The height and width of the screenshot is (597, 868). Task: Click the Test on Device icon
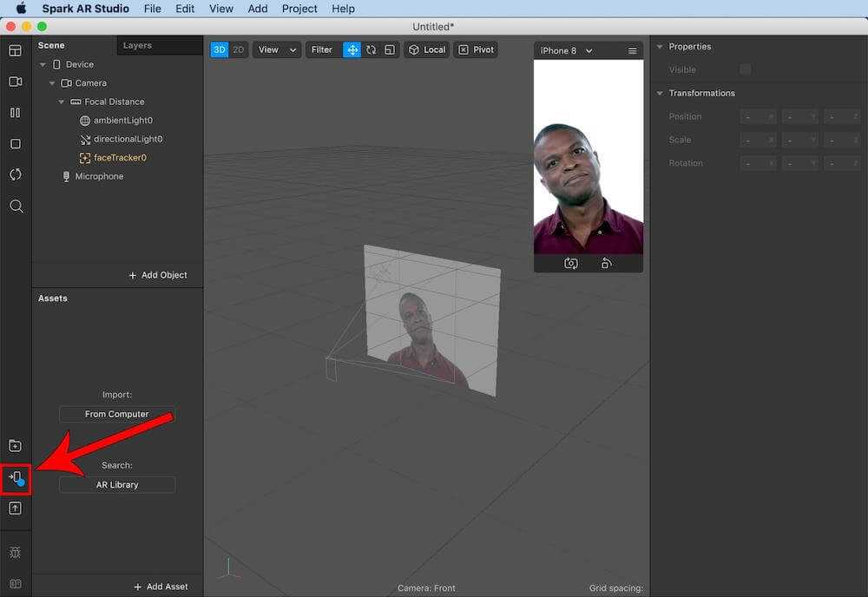16,478
